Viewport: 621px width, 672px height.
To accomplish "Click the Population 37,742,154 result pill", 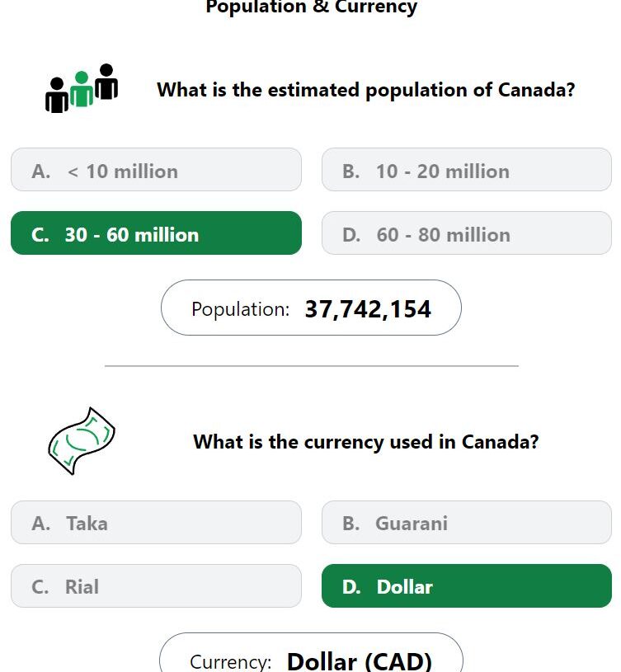I will tap(311, 308).
